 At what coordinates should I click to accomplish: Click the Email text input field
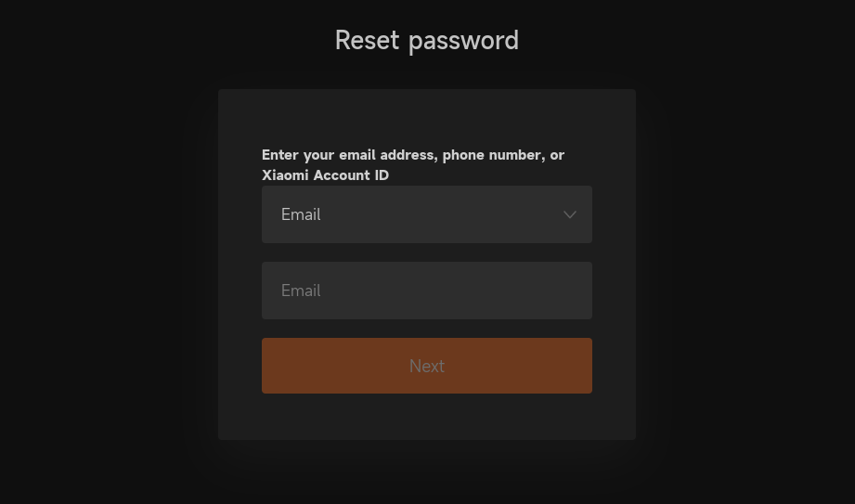click(x=426, y=291)
